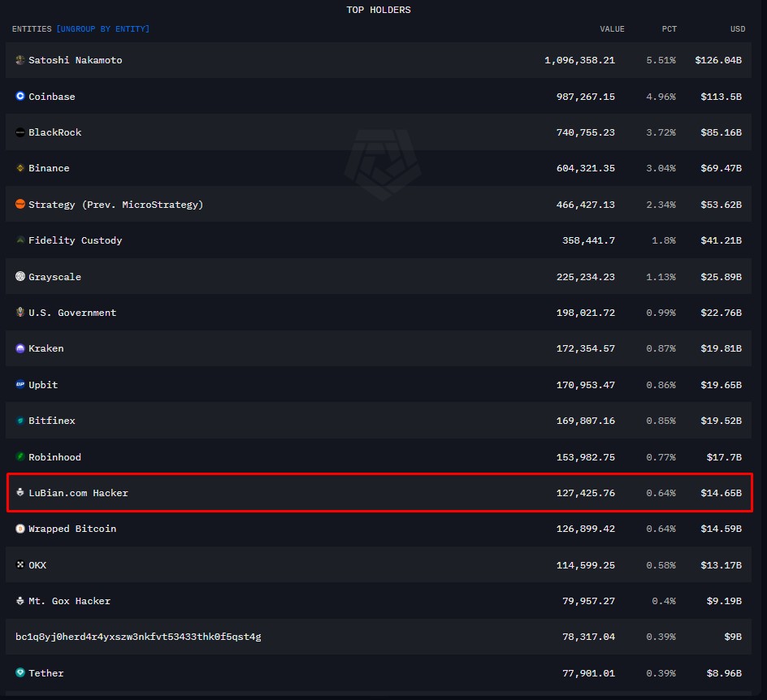Click the OKX logo icon
The height and width of the screenshot is (700, 767).
20,564
